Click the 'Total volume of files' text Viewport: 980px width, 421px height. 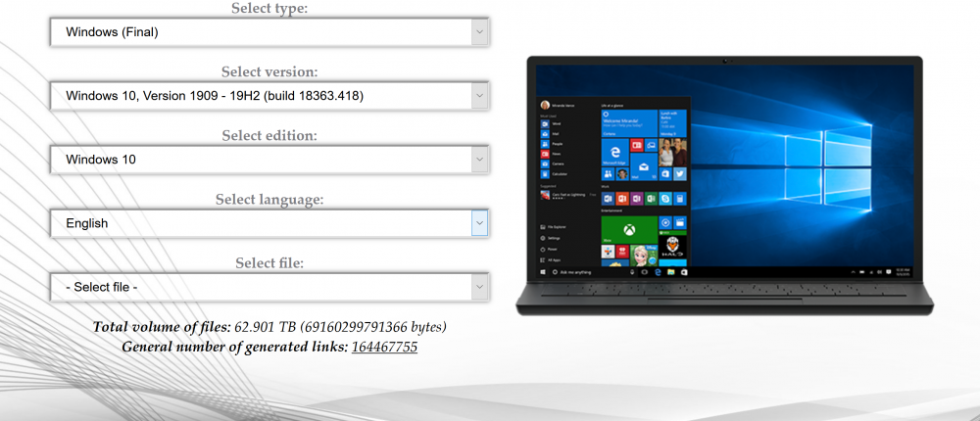(162, 326)
